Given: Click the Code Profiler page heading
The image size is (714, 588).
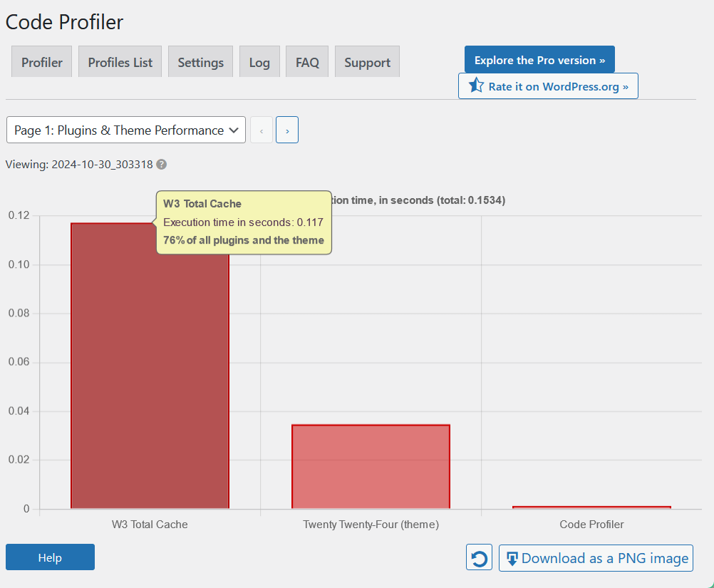Looking at the screenshot, I should [x=64, y=22].
